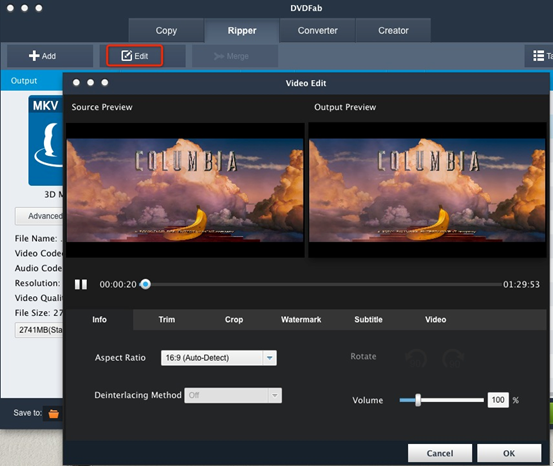Switch to the Ripper module tab

coord(242,31)
